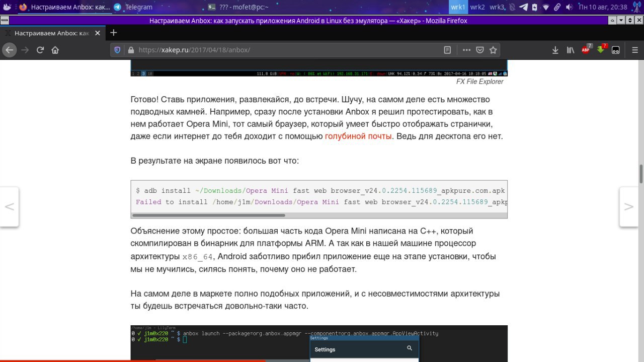Open a new tab with plus button
Screen dimensions: 644x362
pyautogui.click(x=114, y=33)
